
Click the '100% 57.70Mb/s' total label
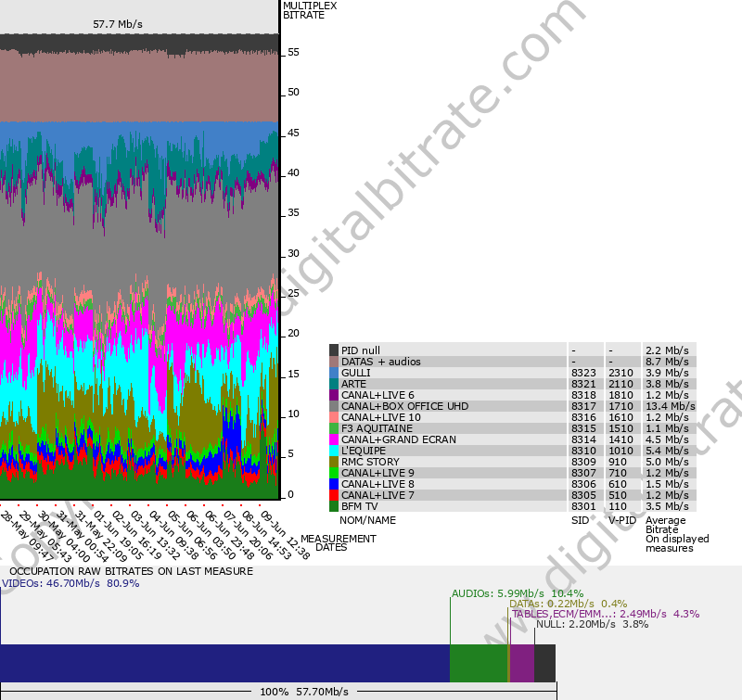[304, 692]
